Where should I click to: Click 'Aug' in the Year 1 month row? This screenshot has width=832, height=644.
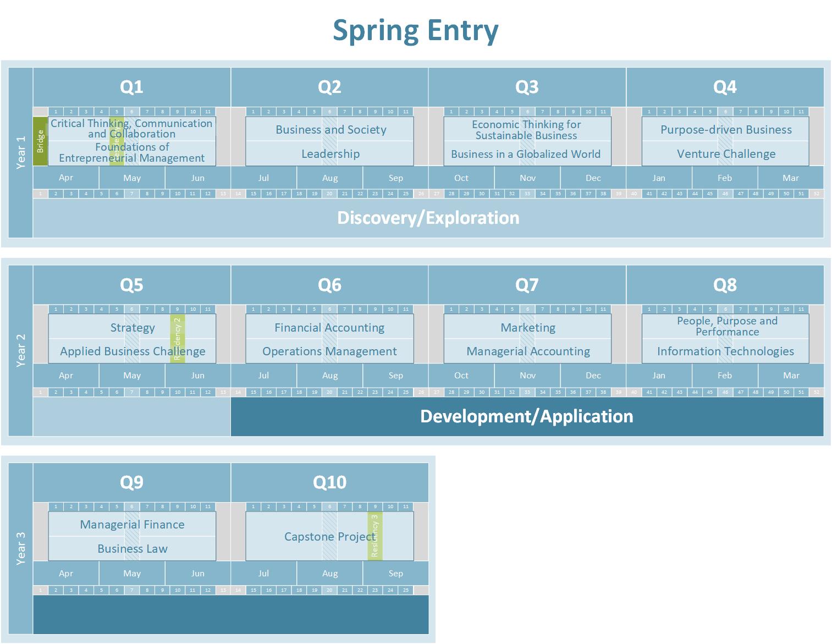pyautogui.click(x=330, y=178)
